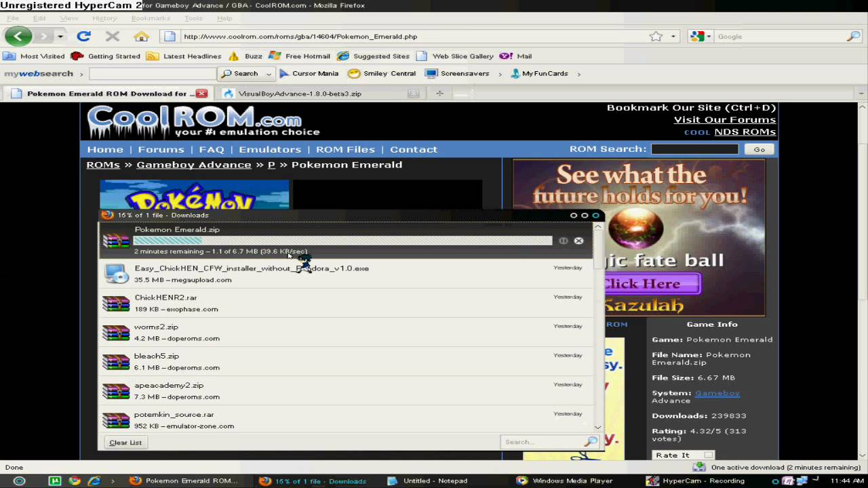
Task: Open the list all tabs dropdown
Action: pyautogui.click(x=862, y=94)
